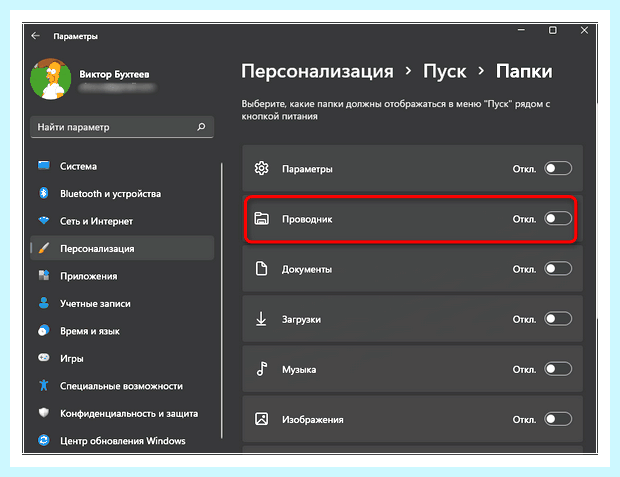Viewport: 620px width, 477px height.
Task: Click the Система monitor icon
Action: pyautogui.click(x=44, y=165)
